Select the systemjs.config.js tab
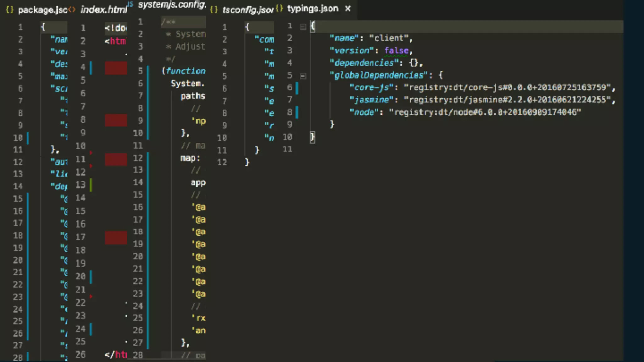 tap(172, 5)
